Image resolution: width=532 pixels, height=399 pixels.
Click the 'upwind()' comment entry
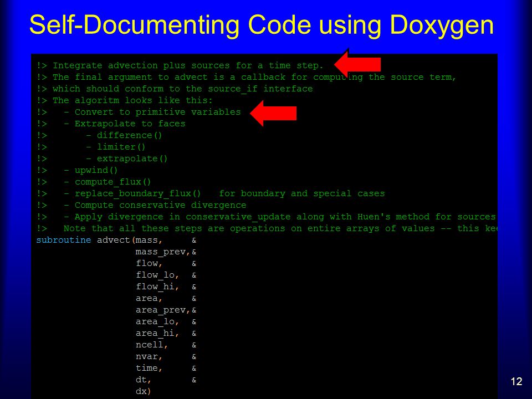click(96, 170)
